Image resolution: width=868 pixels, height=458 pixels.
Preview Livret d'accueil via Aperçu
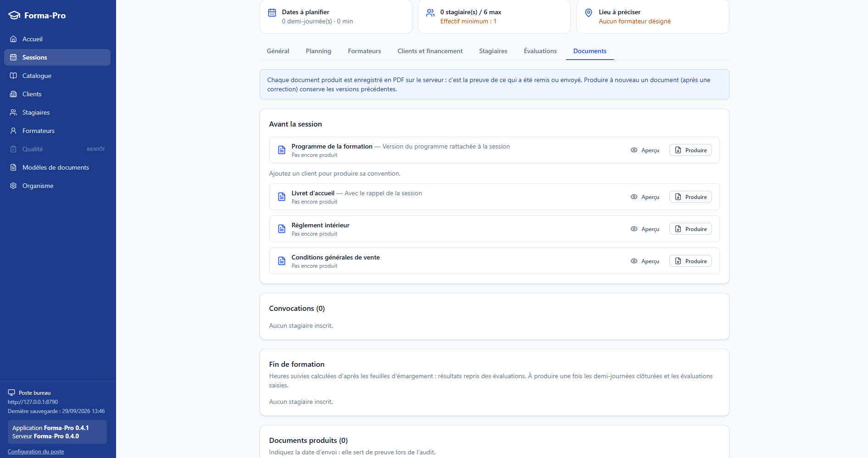pyautogui.click(x=645, y=197)
